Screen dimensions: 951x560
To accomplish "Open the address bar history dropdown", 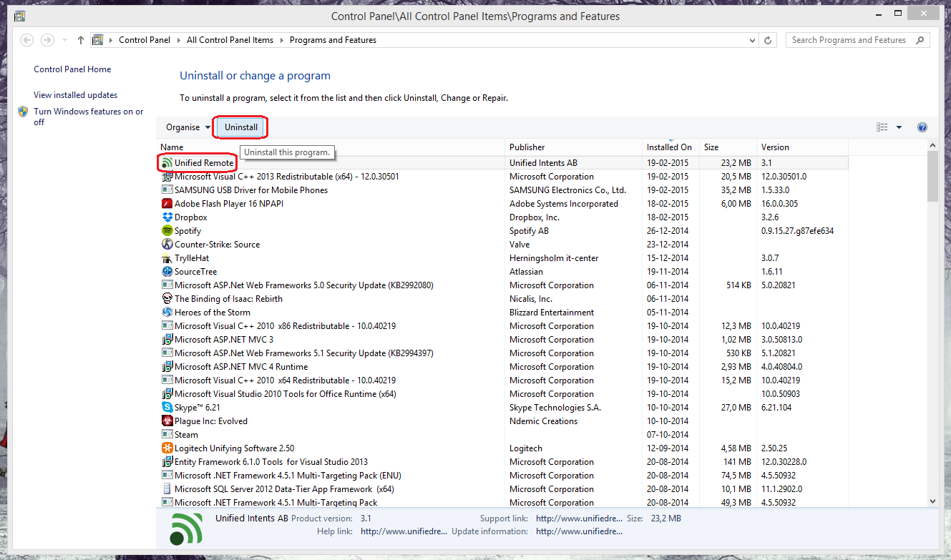I will click(751, 41).
